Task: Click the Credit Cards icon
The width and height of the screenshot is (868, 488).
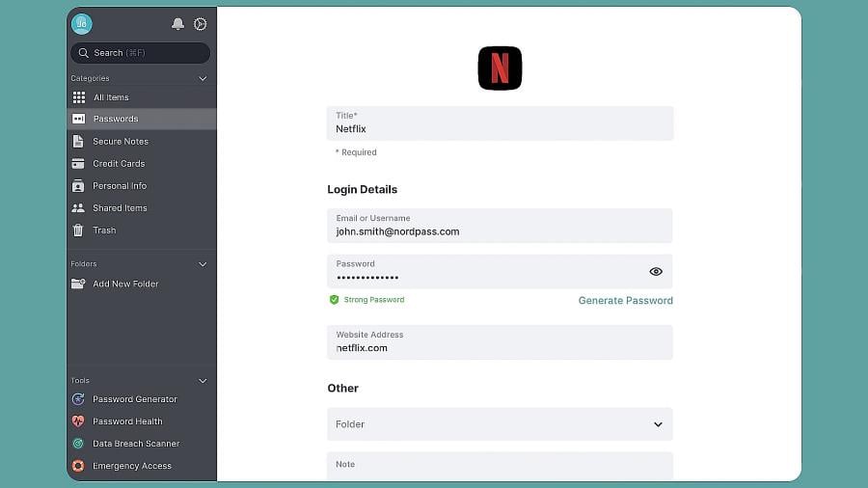Action: point(78,164)
